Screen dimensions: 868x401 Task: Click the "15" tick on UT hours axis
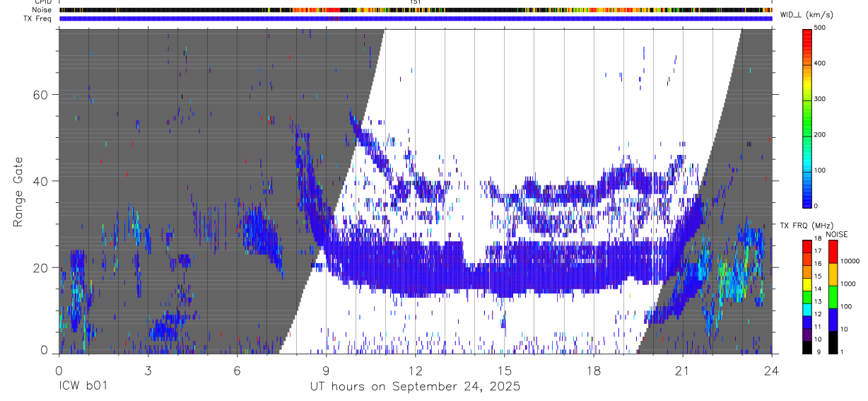[505, 370]
